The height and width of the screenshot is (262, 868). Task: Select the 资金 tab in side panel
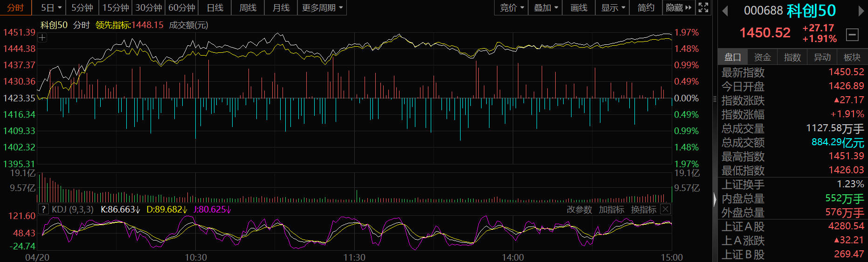pos(762,57)
